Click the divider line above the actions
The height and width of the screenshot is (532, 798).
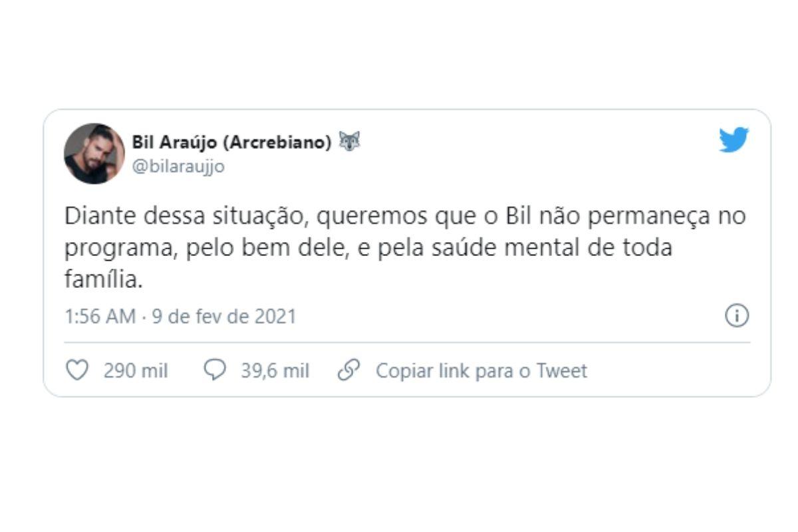click(407, 342)
